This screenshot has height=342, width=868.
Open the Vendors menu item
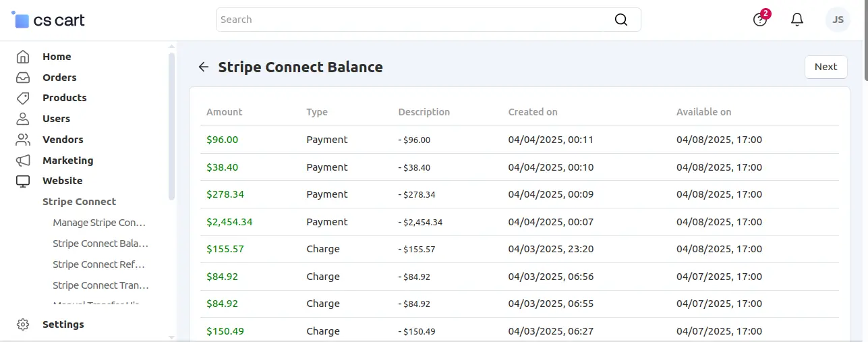pyautogui.click(x=63, y=140)
